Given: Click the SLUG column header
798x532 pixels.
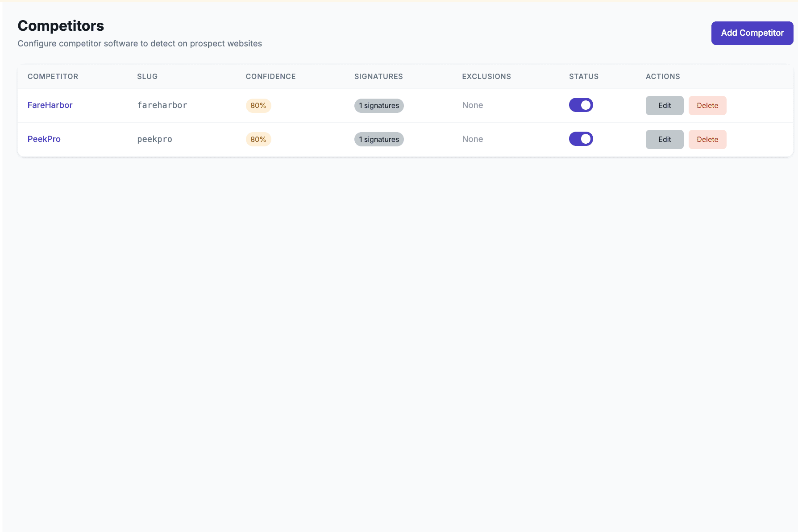Looking at the screenshot, I should 147,76.
